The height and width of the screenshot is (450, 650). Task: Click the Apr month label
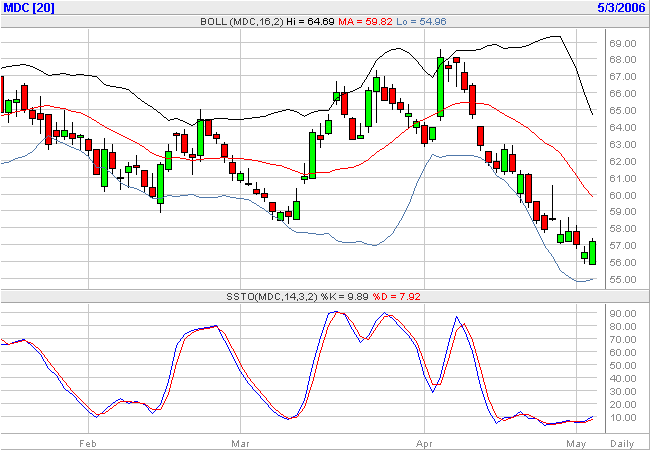point(424,444)
